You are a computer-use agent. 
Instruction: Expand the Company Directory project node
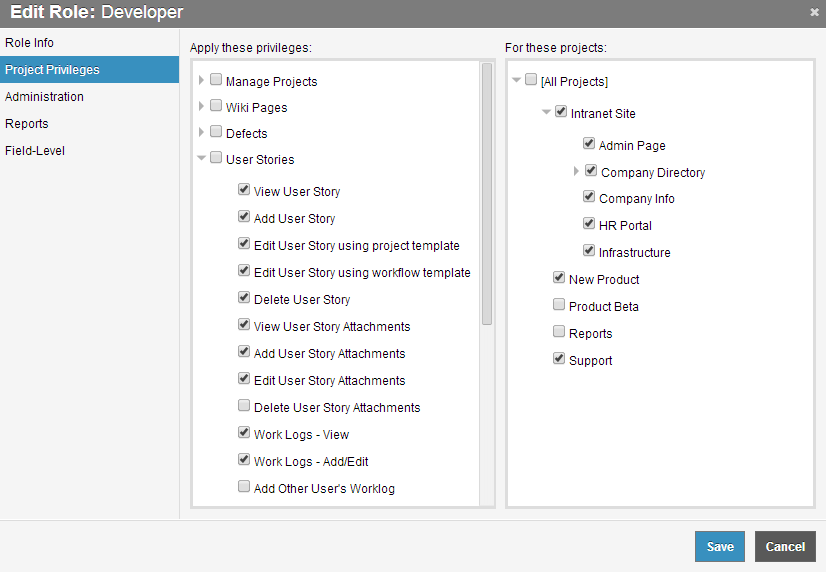pyautogui.click(x=576, y=171)
